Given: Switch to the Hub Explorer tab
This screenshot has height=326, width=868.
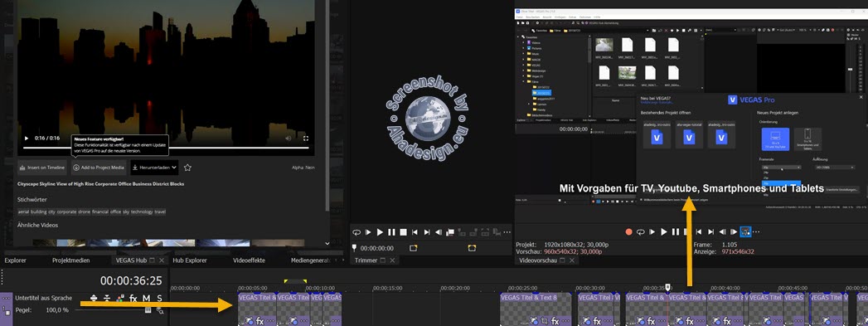Looking at the screenshot, I should [x=190, y=260].
